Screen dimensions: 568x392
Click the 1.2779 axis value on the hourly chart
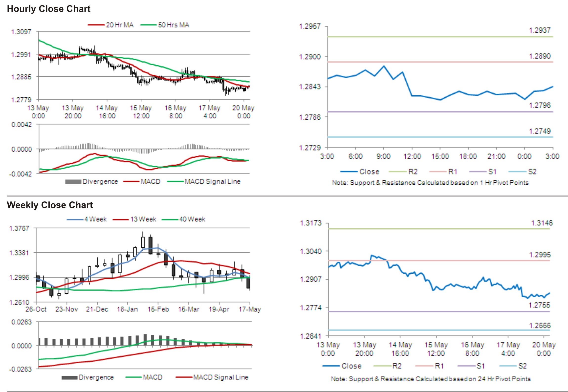[21, 100]
